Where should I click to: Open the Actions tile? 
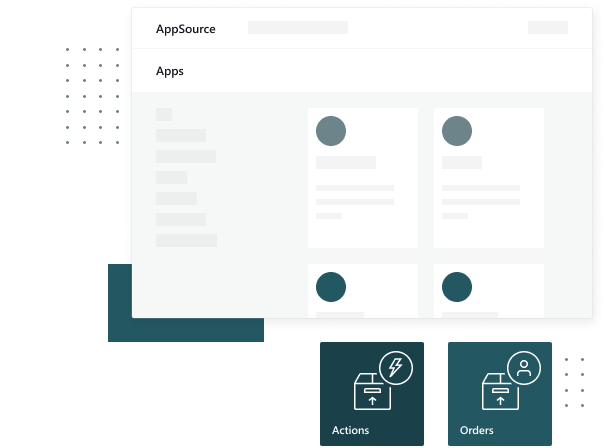click(x=372, y=394)
